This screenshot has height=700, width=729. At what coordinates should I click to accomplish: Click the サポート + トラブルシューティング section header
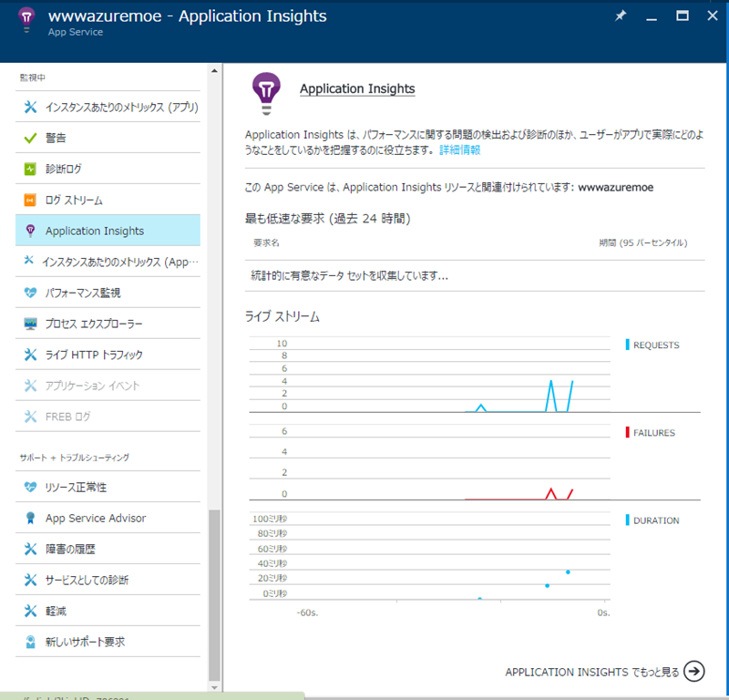(75, 458)
